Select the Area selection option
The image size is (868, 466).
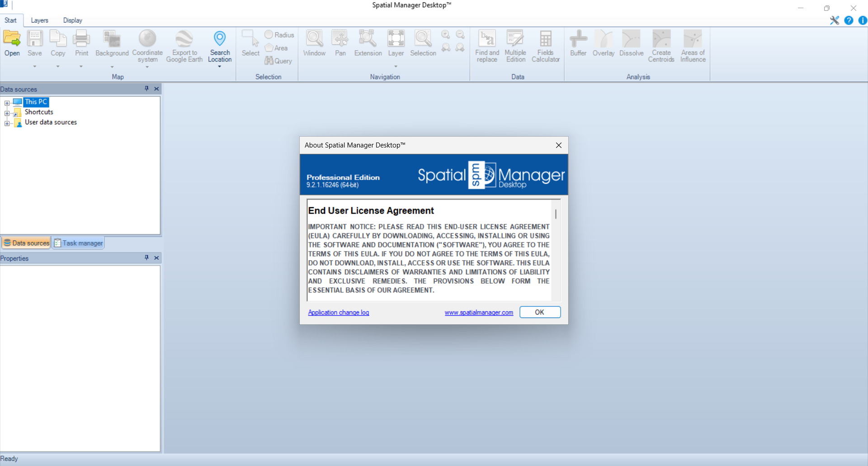tap(276, 48)
